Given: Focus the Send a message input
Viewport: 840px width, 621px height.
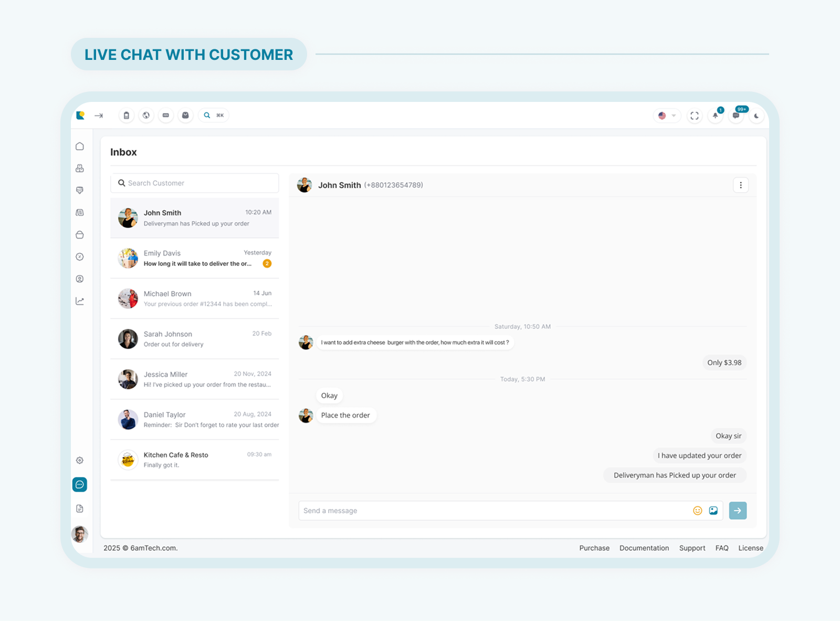Looking at the screenshot, I should (493, 511).
